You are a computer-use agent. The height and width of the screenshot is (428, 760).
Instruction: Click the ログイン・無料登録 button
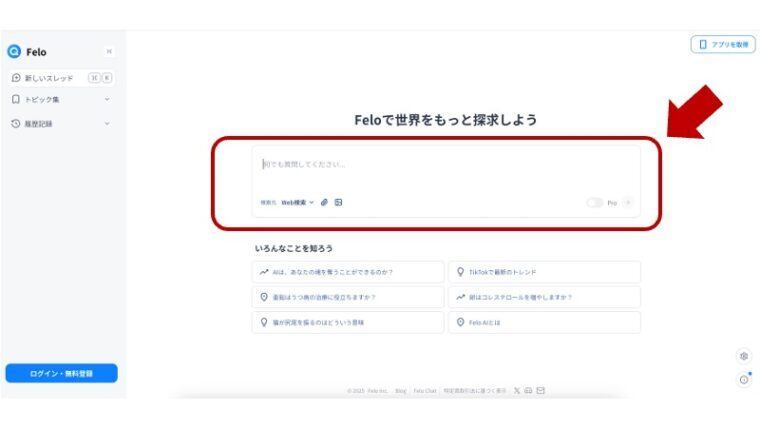click(62, 373)
